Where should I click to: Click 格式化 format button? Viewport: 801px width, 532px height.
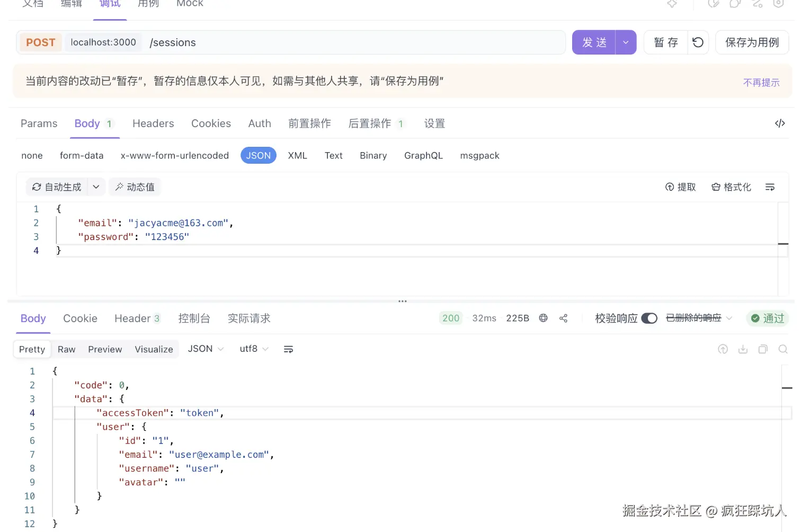click(x=731, y=187)
